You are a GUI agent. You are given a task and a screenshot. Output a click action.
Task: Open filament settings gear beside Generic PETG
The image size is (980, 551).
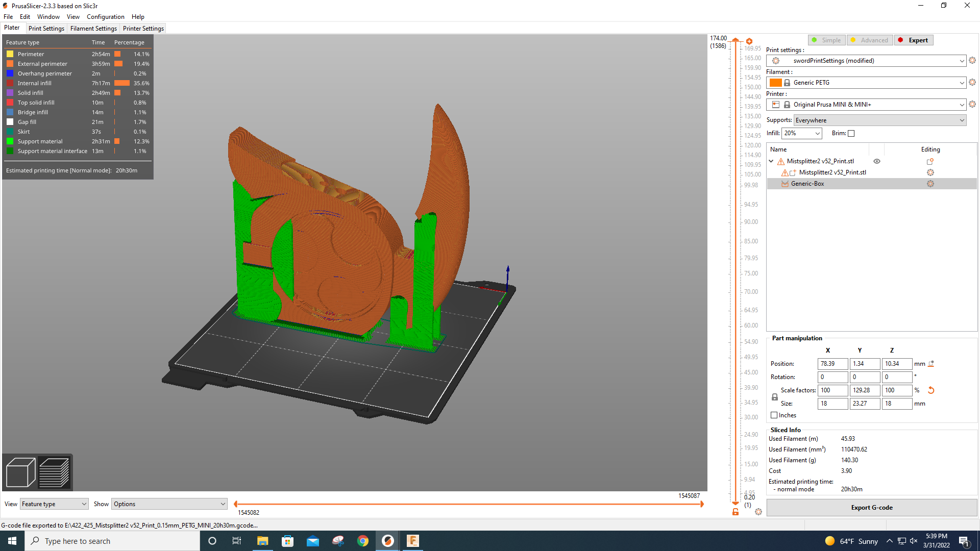(972, 82)
